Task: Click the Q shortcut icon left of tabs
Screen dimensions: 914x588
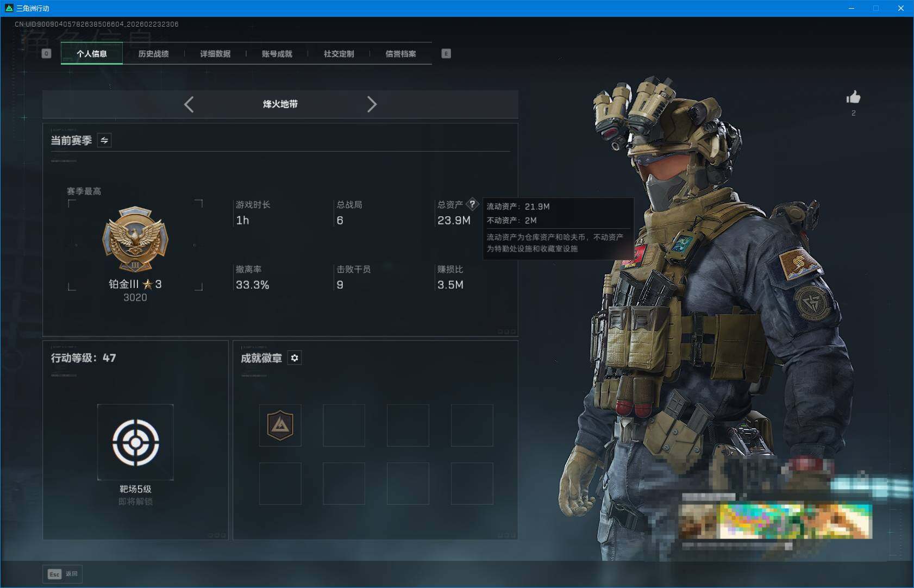Action: coord(46,53)
